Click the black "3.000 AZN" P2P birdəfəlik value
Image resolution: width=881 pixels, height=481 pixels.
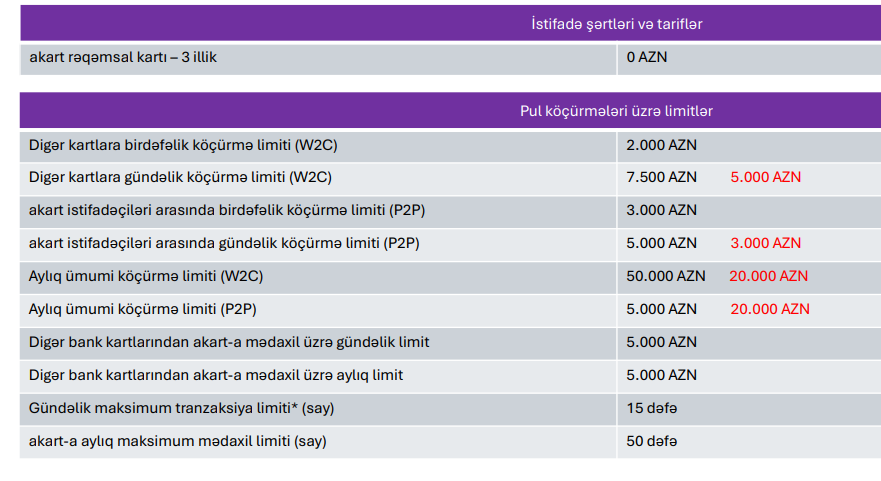tap(661, 210)
